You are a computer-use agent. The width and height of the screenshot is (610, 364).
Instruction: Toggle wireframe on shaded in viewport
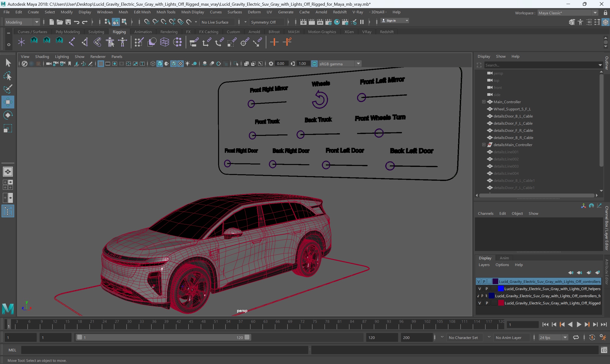174,64
